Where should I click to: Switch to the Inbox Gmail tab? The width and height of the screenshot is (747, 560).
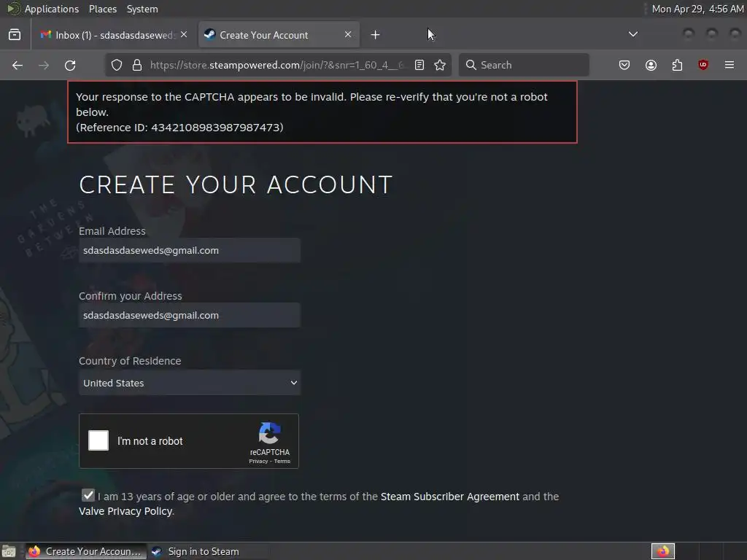click(113, 35)
